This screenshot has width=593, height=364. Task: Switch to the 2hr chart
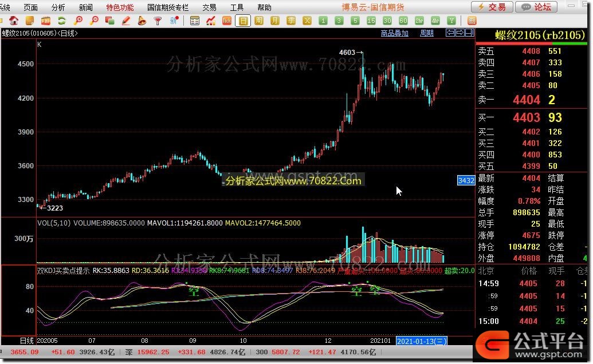(419, 21)
